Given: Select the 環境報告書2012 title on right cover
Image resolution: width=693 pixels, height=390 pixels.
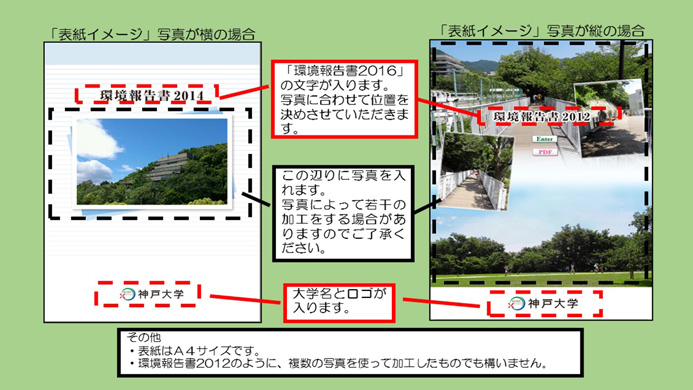Looking at the screenshot, I should [x=542, y=116].
